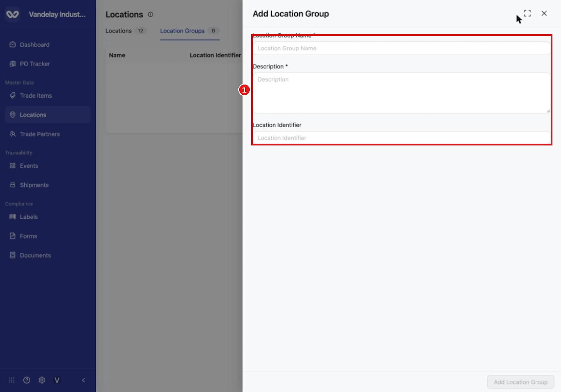Close the Add Location Group panel
Viewport: 561px width, 392px height.
point(544,13)
